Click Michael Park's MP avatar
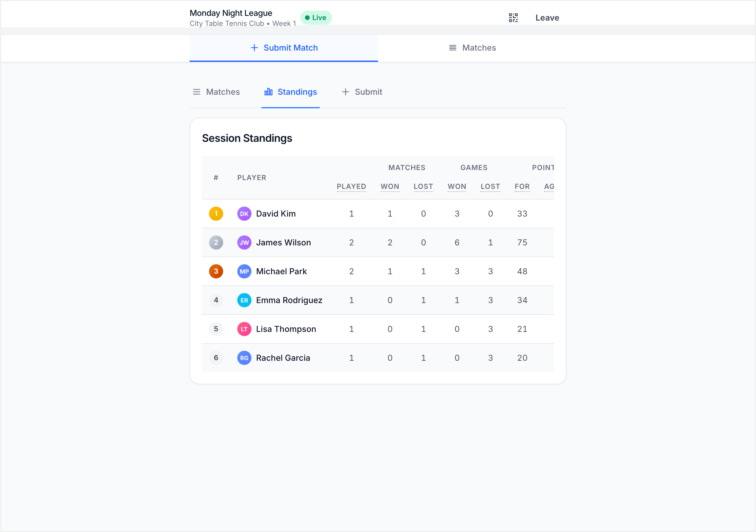Viewport: 756px width, 532px height. 244,271
